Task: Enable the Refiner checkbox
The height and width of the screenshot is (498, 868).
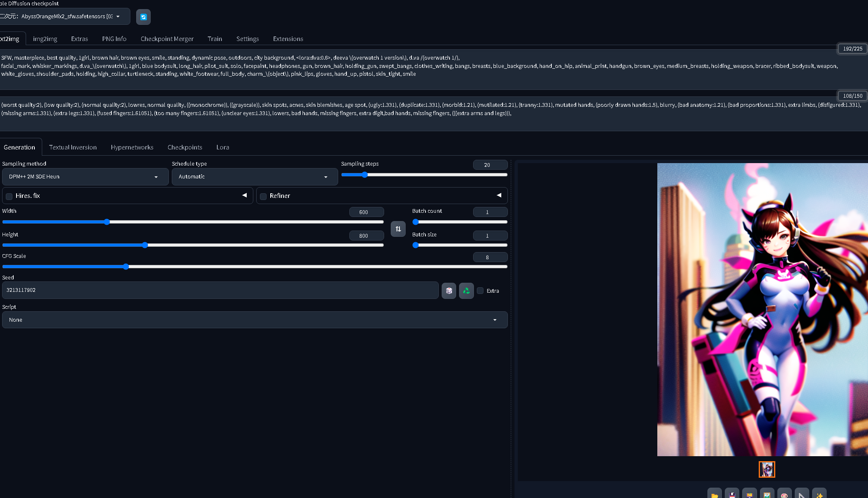Action: click(x=263, y=196)
